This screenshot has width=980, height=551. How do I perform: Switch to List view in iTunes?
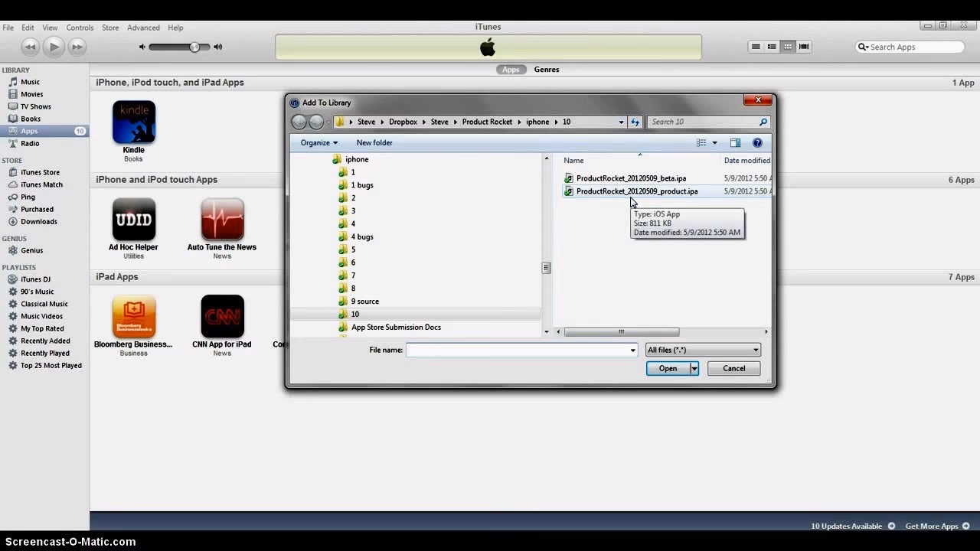tap(756, 47)
